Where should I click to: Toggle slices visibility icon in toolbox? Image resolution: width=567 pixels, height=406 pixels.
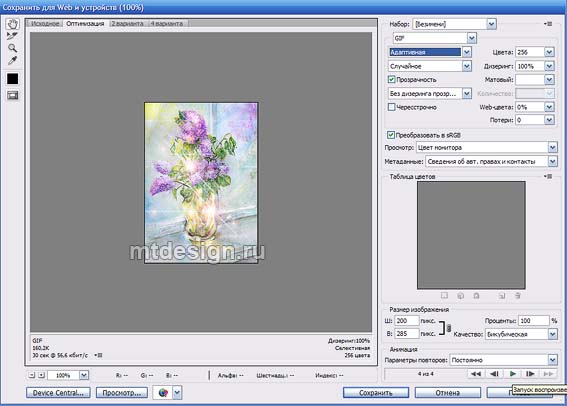click(13, 95)
